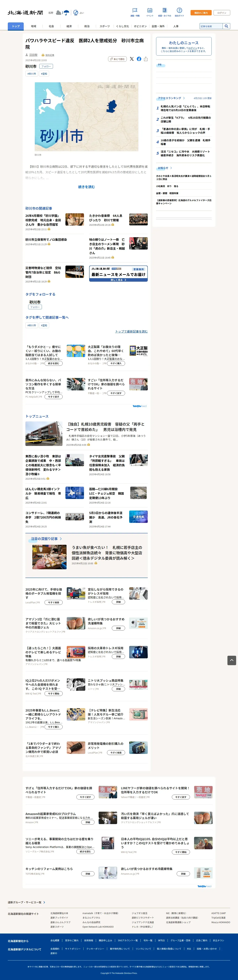
Task: Click the #砂川市 tag under headline
Action: pyautogui.click(x=32, y=74)
